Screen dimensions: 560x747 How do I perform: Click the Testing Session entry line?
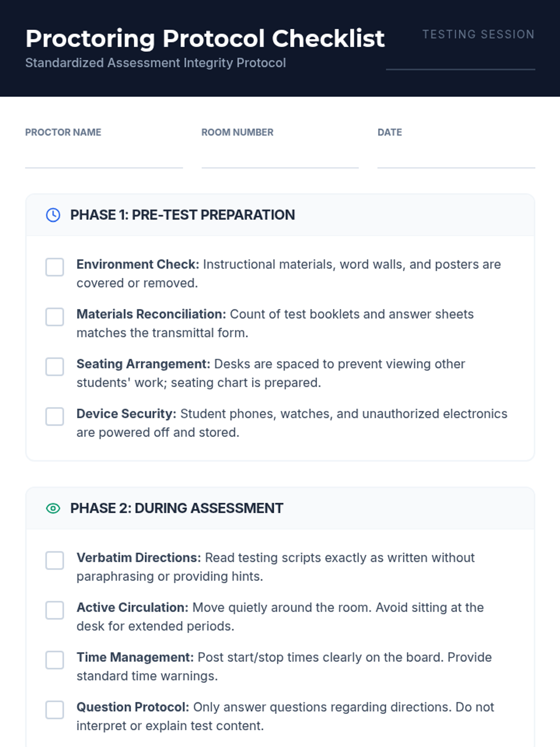[x=460, y=60]
